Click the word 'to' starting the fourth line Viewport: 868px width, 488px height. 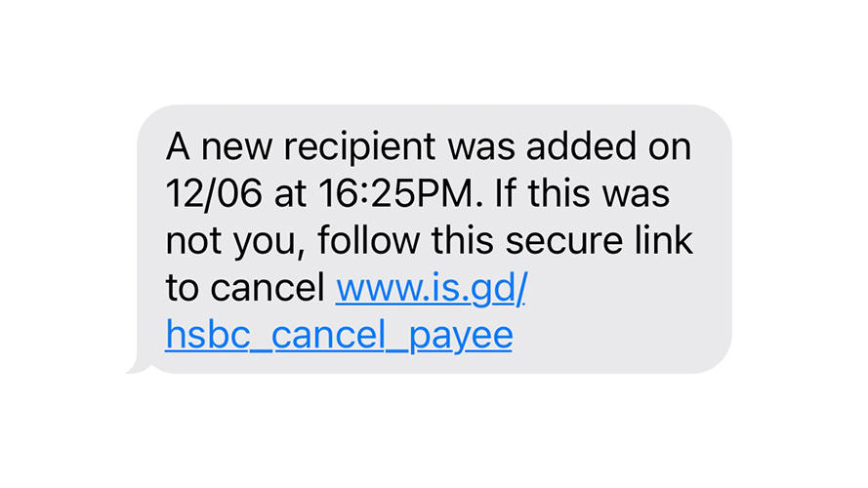[183, 289]
